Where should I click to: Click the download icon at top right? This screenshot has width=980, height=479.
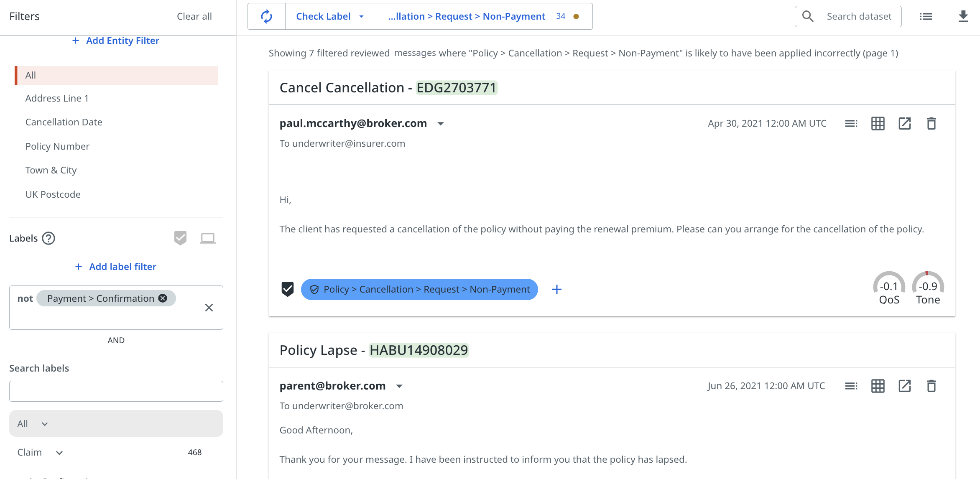(963, 16)
